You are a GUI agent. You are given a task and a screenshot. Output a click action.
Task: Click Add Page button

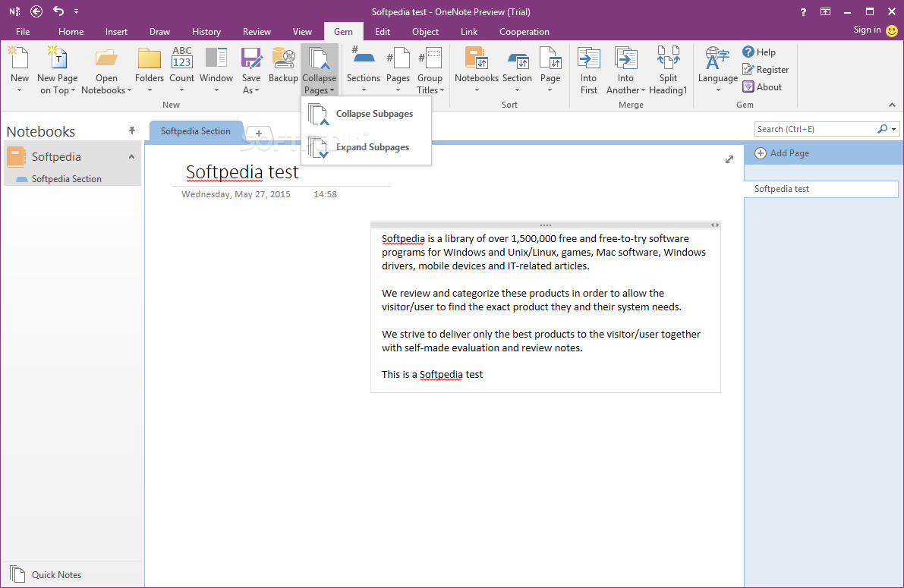click(x=783, y=153)
